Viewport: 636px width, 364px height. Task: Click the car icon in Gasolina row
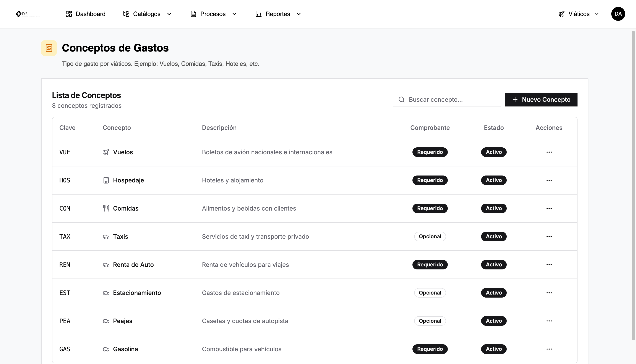click(x=106, y=349)
